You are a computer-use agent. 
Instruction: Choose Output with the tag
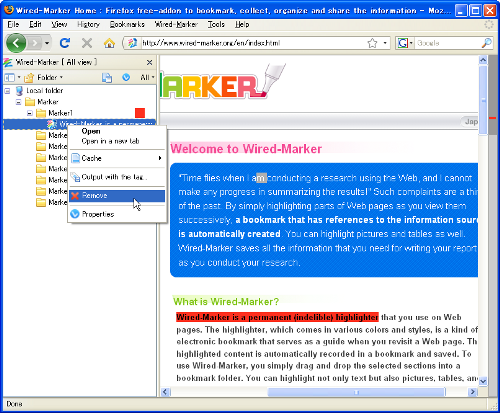point(117,177)
